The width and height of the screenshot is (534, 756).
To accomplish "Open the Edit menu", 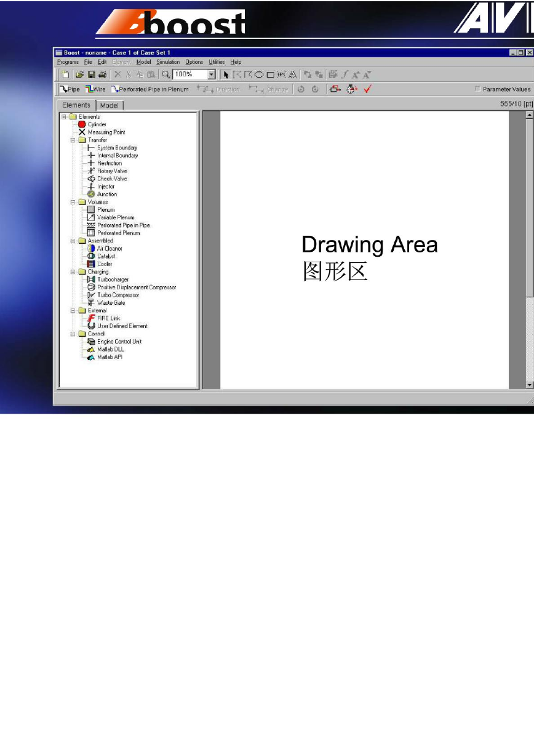I will [102, 62].
